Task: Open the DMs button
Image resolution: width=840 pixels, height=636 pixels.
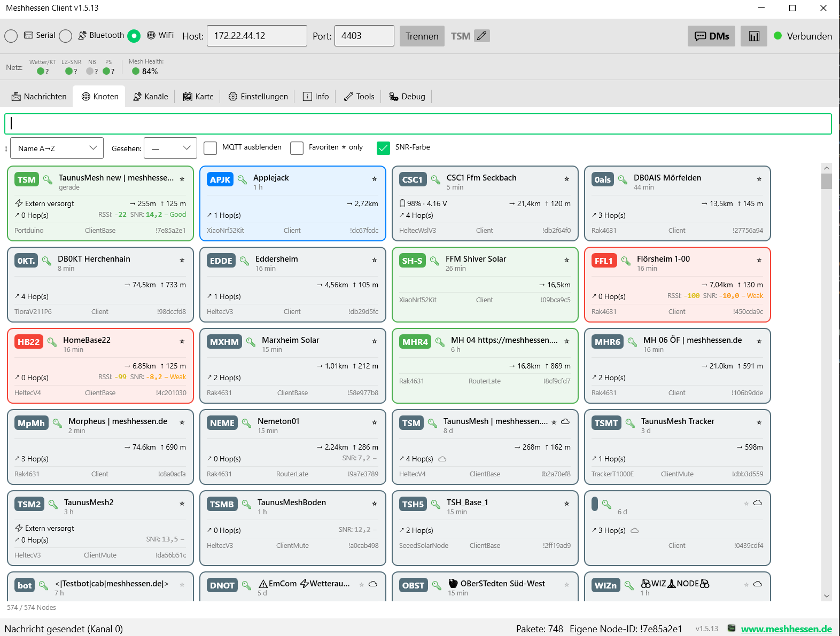Action: coord(712,36)
